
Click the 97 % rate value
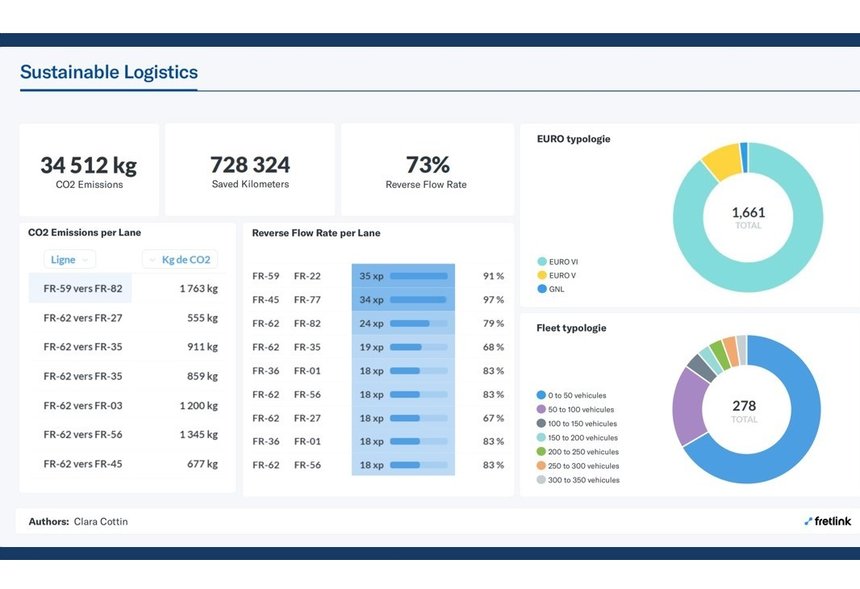(493, 299)
